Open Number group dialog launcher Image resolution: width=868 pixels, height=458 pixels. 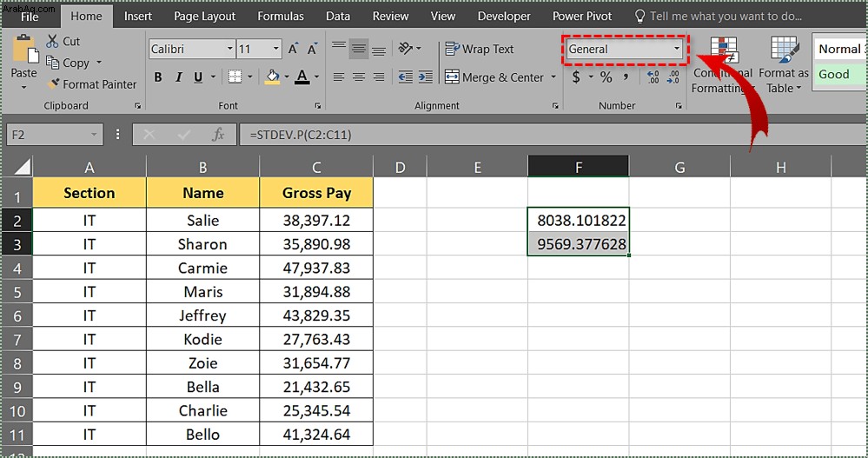pos(678,106)
